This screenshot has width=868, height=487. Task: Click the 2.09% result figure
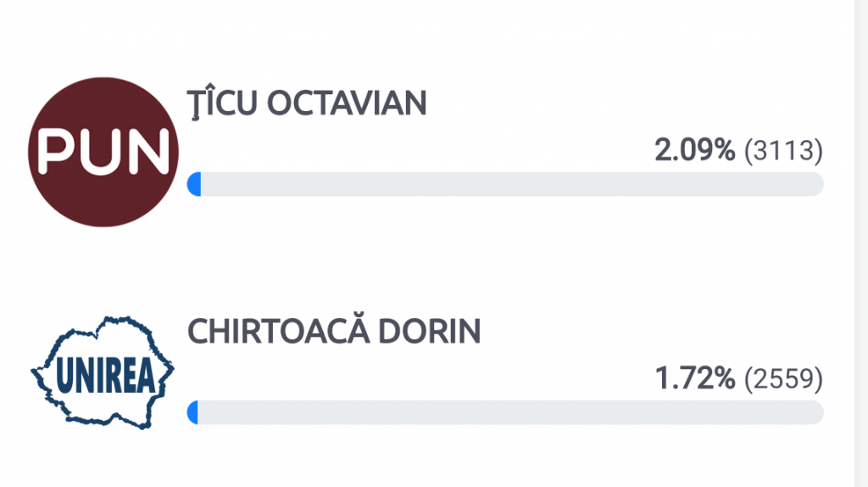[695, 149]
